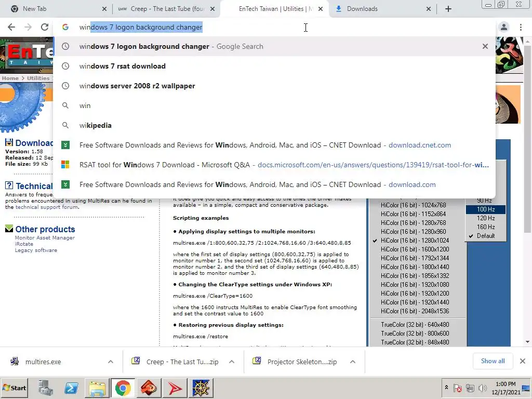This screenshot has width=532, height=399.
Task: Click Utilities in the breadcrumb
Action: [38, 78]
